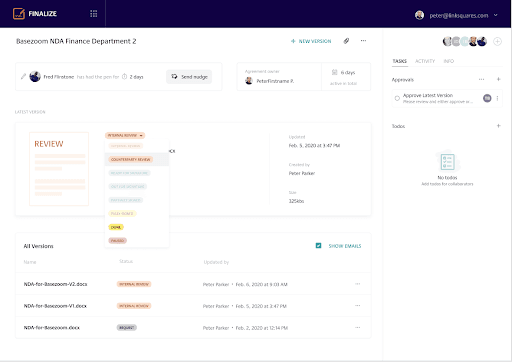Viewport: 512px width, 362px height.
Task: Click Updated by column header
Action: tap(216, 262)
